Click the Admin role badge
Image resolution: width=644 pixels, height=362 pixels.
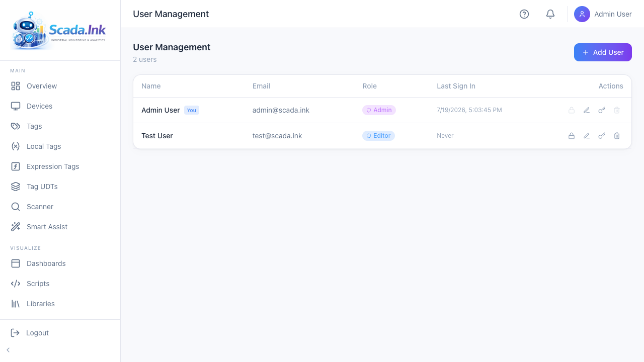coord(379,110)
